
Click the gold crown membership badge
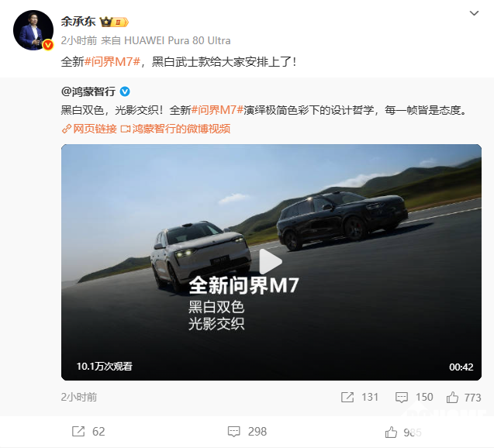[x=114, y=22]
